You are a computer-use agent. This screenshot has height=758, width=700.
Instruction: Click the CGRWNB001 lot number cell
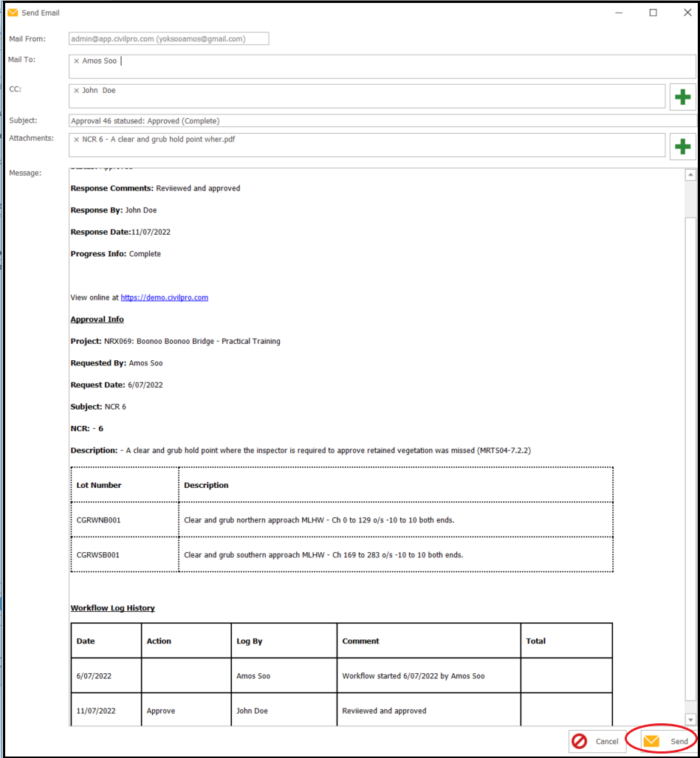[99, 520]
